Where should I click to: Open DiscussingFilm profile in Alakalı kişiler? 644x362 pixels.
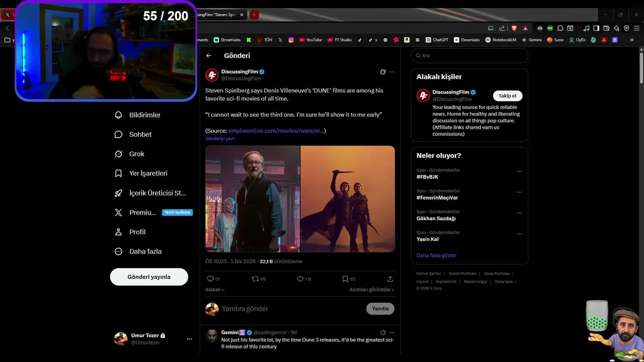pos(450,93)
